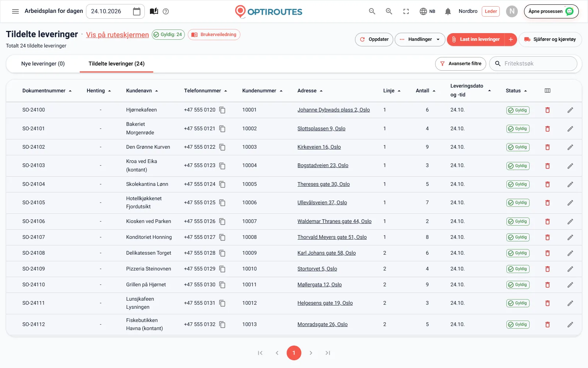Click the zoom-in magnifier icon

tap(389, 11)
